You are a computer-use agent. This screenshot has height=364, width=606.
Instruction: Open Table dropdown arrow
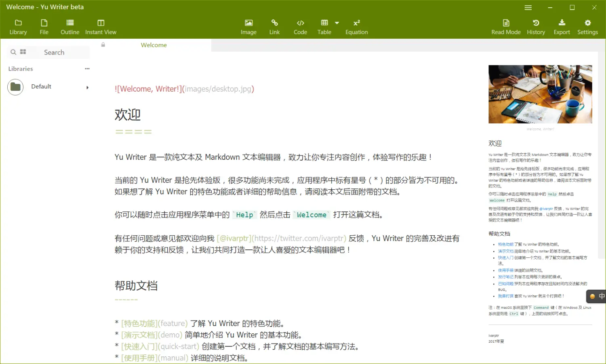pos(337,23)
